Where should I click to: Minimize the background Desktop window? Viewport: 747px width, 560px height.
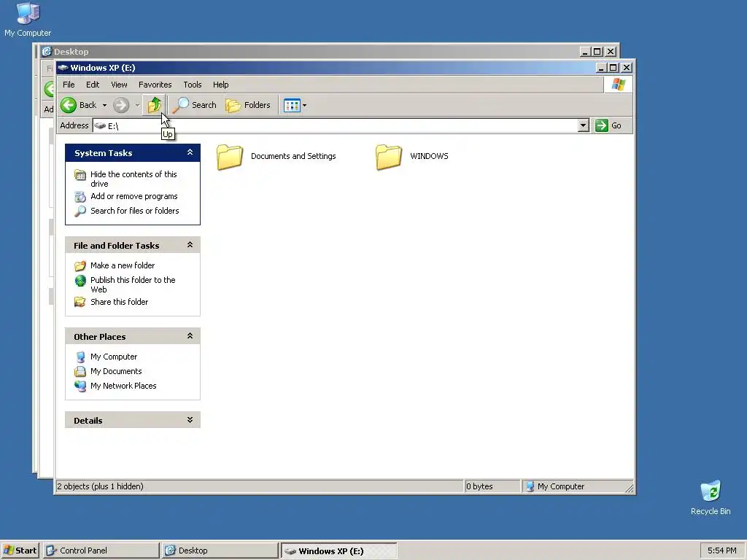tap(586, 52)
